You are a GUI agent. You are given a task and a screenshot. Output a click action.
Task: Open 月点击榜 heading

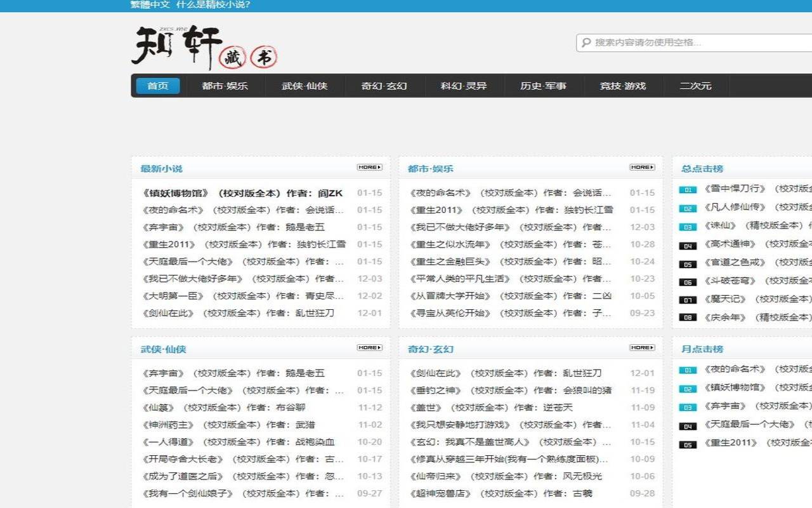tap(702, 349)
